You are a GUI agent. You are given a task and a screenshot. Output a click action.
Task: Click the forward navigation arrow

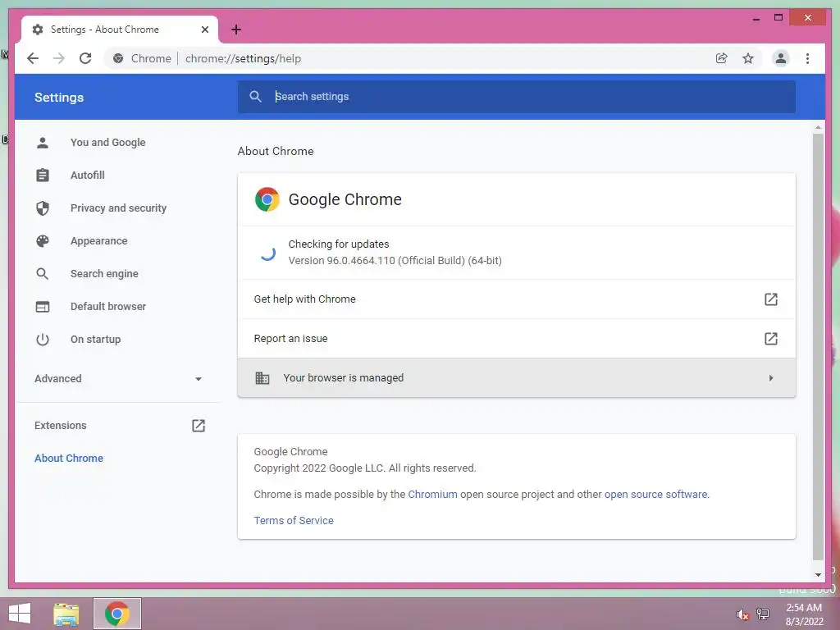click(x=59, y=58)
